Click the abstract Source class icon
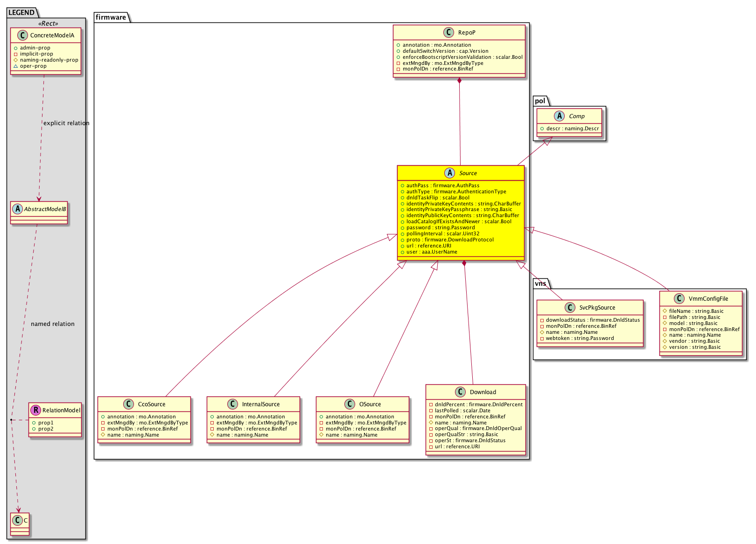The width and height of the screenshot is (756, 544). [450, 173]
